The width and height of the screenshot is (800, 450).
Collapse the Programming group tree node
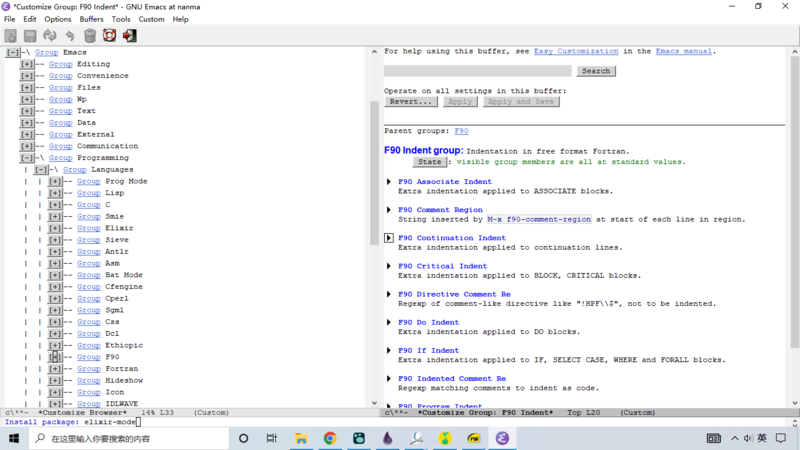(27, 158)
